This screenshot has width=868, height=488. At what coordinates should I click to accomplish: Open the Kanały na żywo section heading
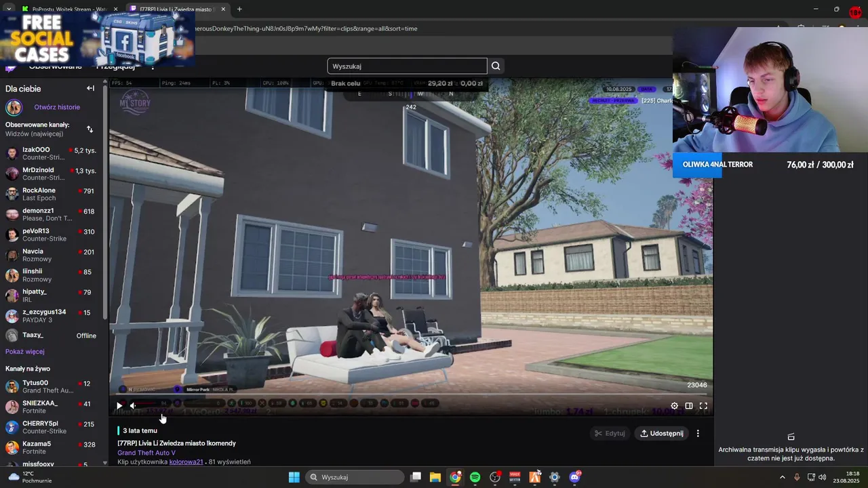(28, 369)
